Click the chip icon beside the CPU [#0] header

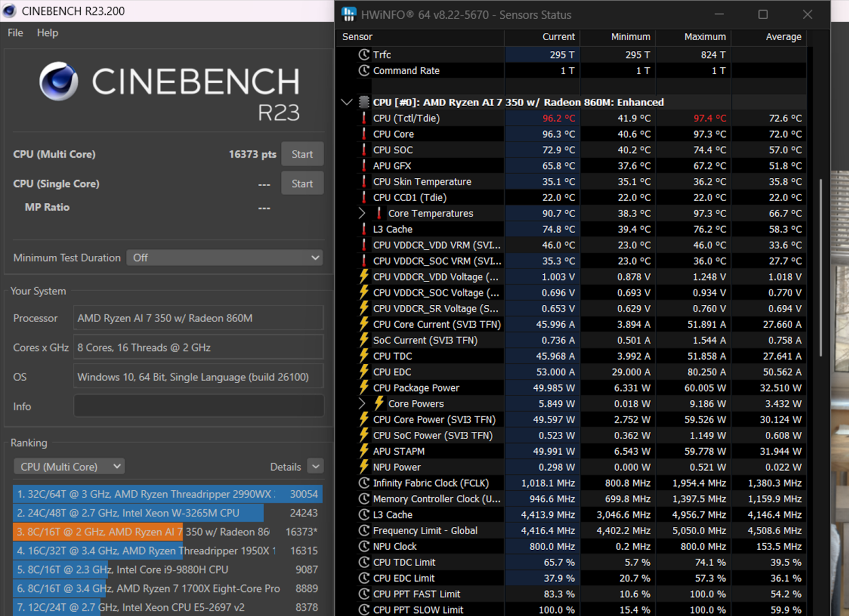coord(364,102)
